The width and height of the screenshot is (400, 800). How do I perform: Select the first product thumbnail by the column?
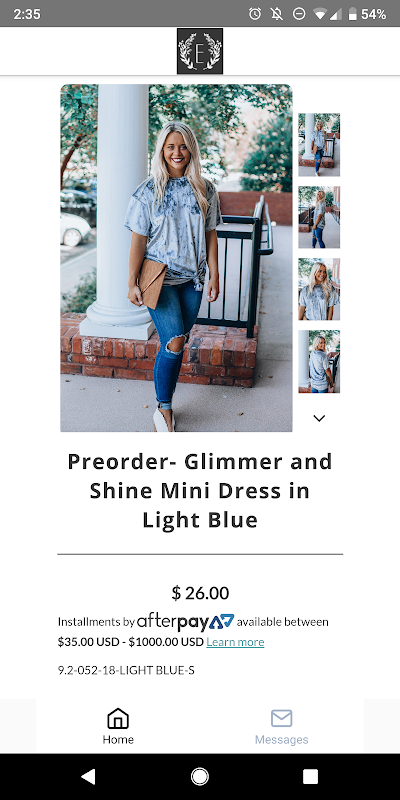(x=319, y=145)
